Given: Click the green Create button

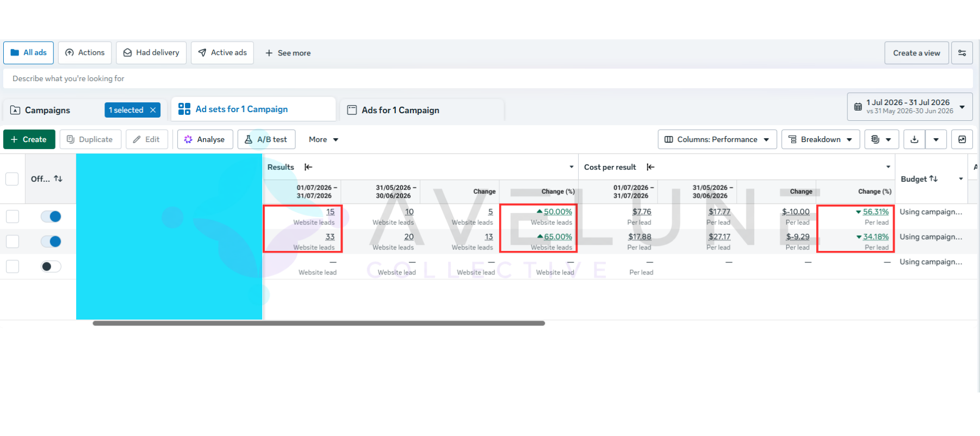Looking at the screenshot, I should point(29,139).
